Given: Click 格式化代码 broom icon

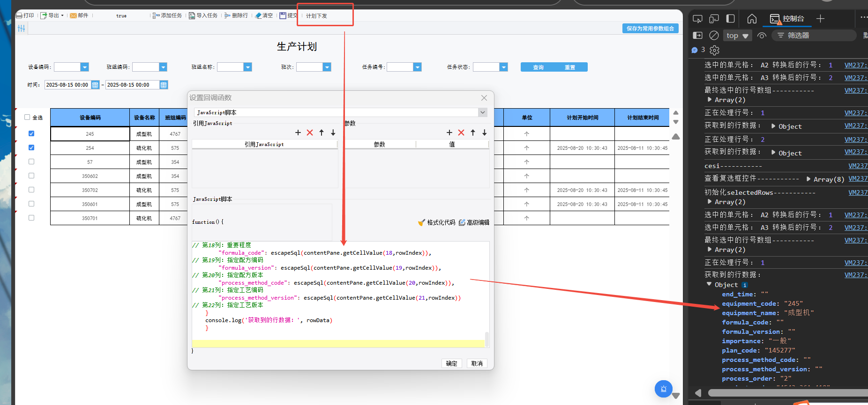Looking at the screenshot, I should (421, 222).
